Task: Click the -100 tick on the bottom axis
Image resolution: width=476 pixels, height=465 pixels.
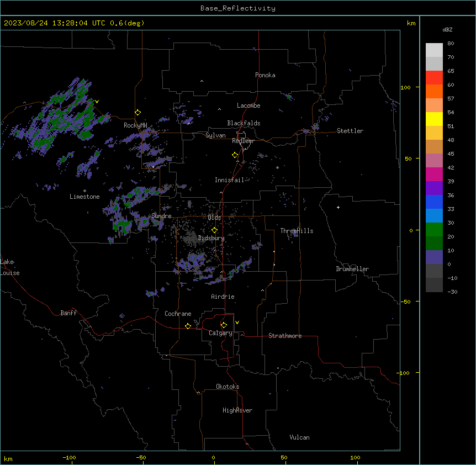Action: point(69,457)
